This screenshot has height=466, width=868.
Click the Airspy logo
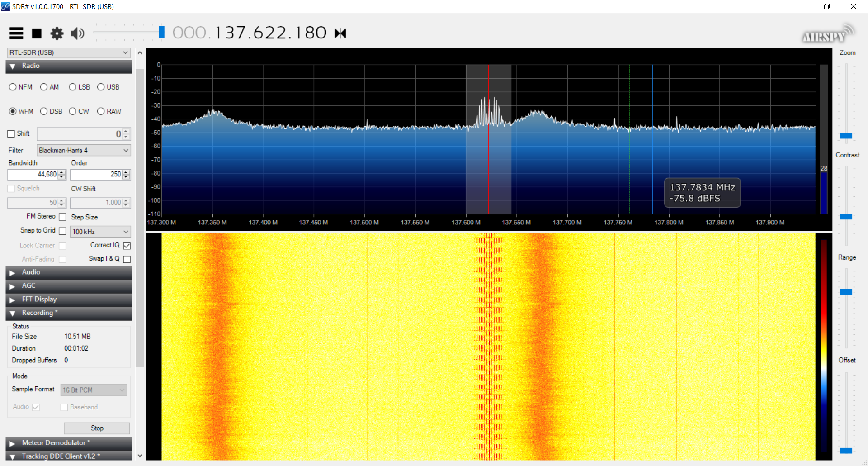(x=827, y=34)
